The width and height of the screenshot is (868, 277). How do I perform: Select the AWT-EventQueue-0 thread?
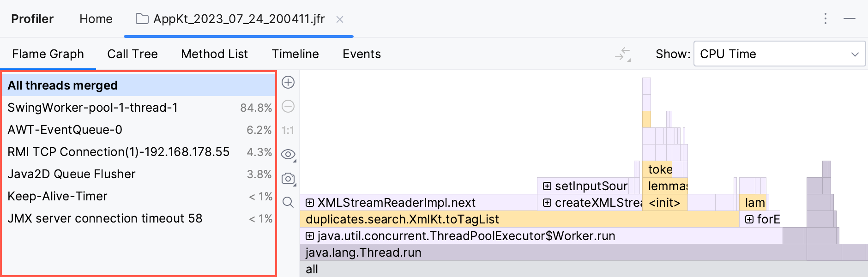[x=65, y=130]
